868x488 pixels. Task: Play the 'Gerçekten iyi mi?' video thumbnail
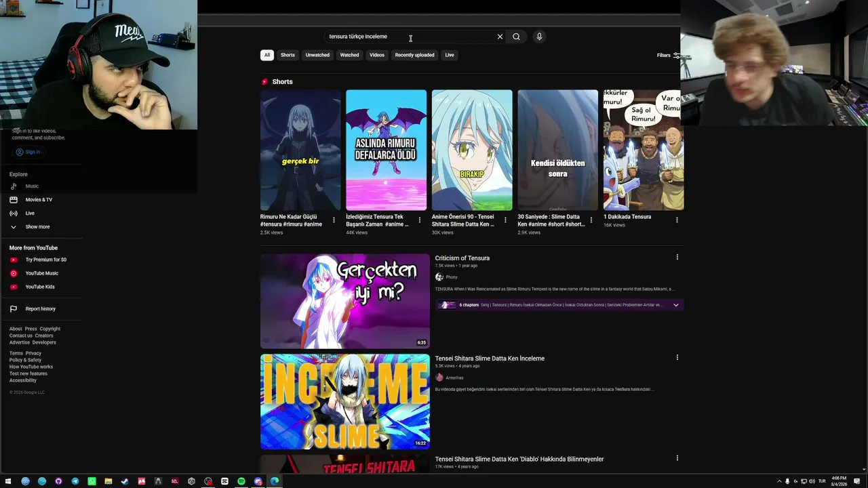(345, 301)
